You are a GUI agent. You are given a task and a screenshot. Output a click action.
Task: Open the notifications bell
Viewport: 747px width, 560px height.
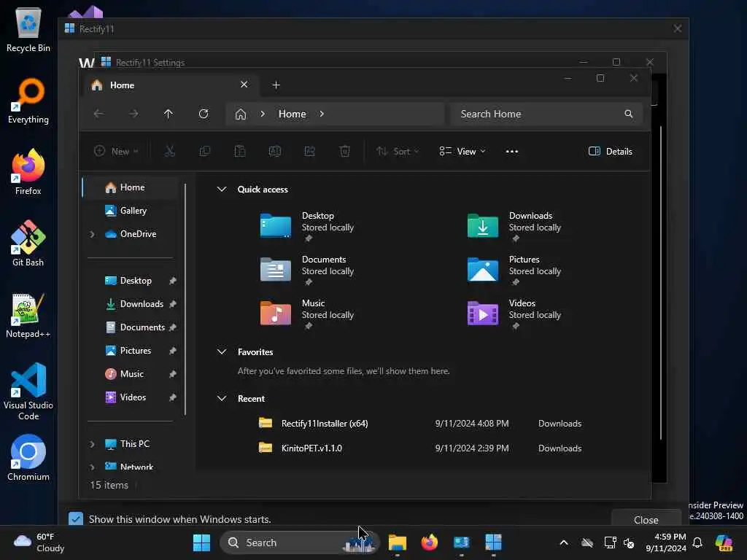point(697,542)
